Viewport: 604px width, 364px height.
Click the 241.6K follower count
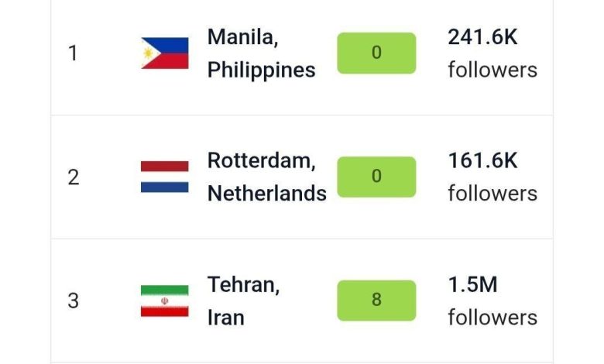coord(482,37)
